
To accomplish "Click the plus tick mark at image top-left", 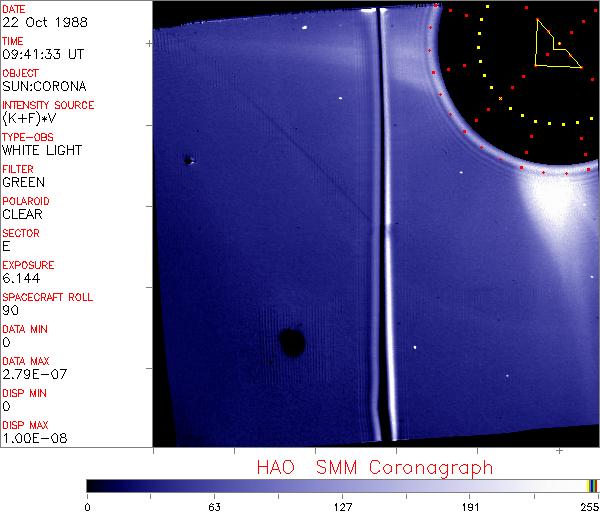I will coord(149,44).
